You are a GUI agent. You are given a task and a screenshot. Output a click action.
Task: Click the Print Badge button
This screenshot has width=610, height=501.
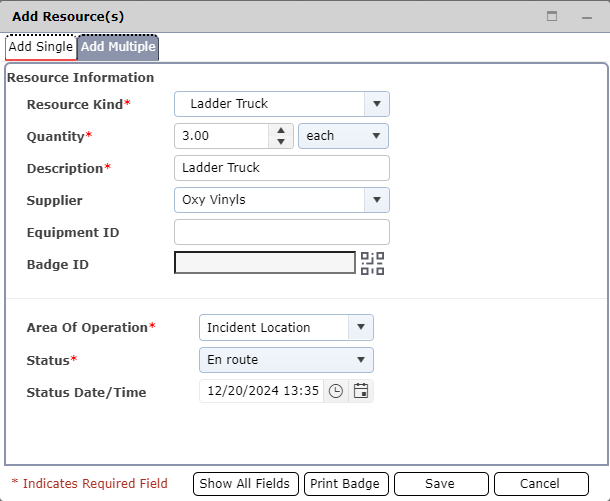(346, 484)
